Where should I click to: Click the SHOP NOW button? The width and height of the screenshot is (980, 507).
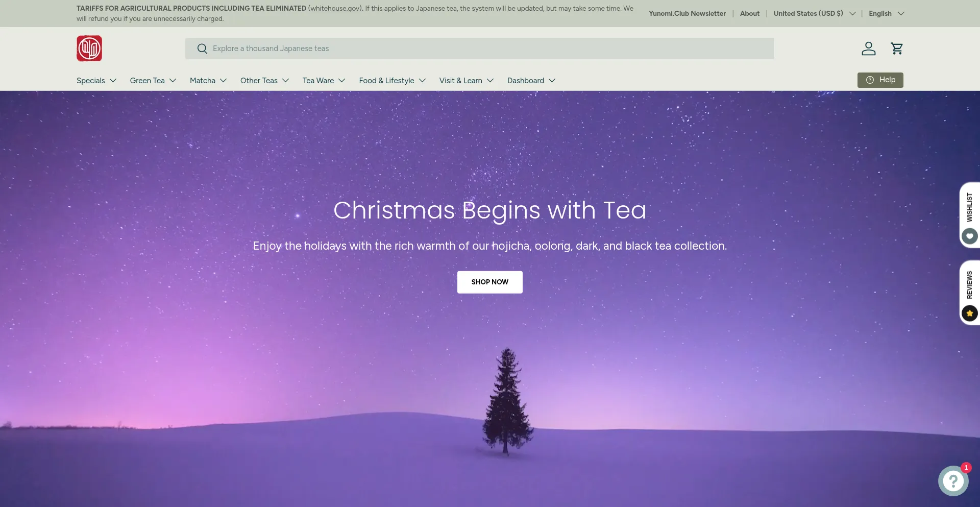pyautogui.click(x=490, y=282)
